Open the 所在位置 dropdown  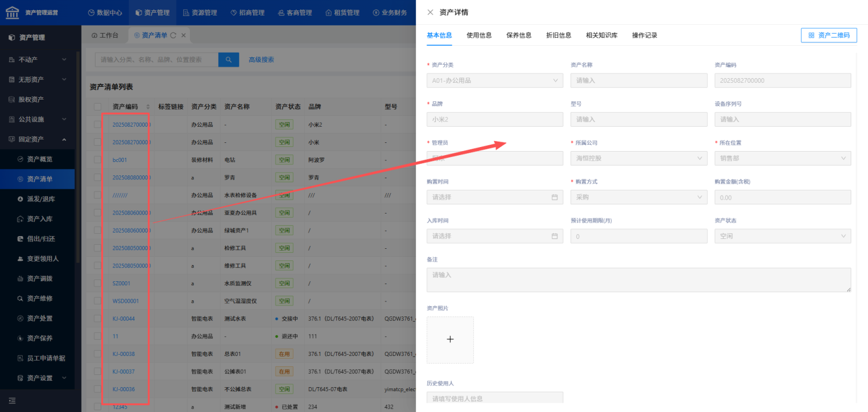tap(783, 158)
